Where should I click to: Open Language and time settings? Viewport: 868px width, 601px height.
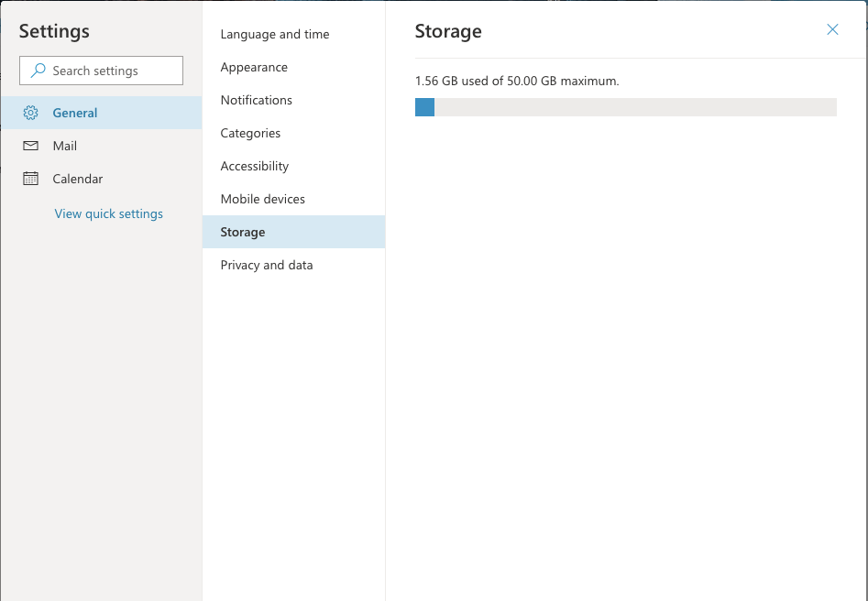point(274,34)
